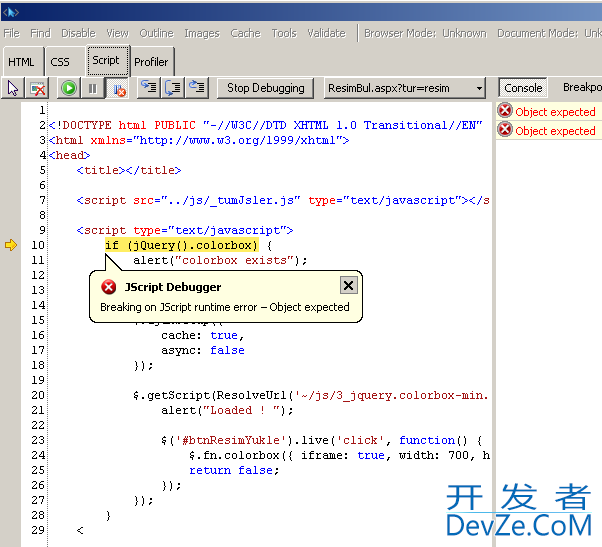
Task: Toggle Break on Error icon
Action: [119, 89]
